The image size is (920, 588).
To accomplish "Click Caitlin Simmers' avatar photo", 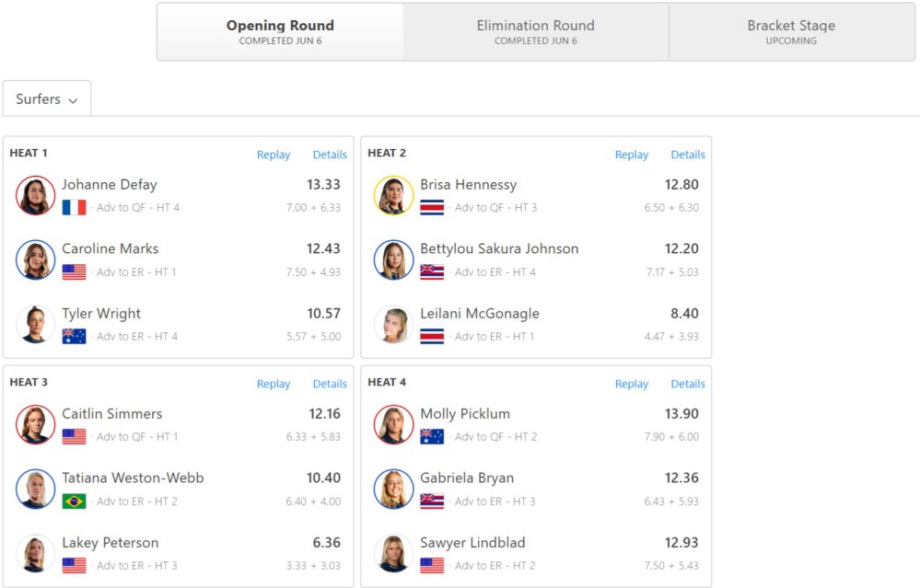I will (36, 424).
